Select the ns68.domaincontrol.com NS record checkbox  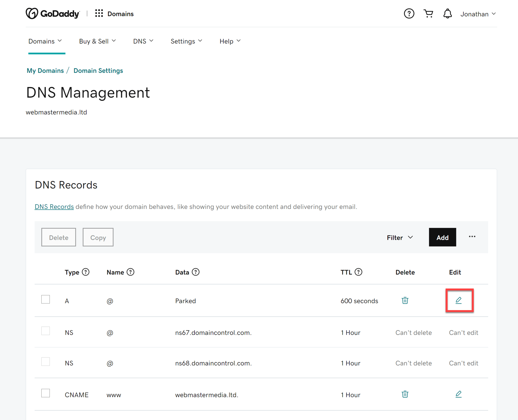45,362
